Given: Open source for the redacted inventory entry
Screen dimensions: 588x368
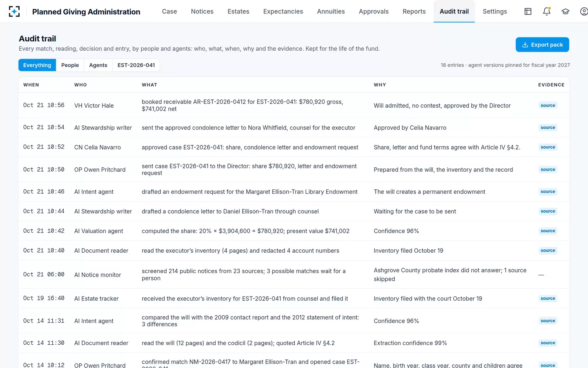Looking at the screenshot, I should point(548,251).
